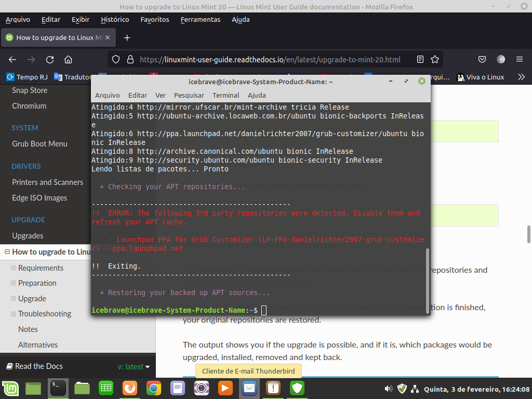Open the Read the Docs version dropdown
The height and width of the screenshot is (399, 532).
coord(134,367)
